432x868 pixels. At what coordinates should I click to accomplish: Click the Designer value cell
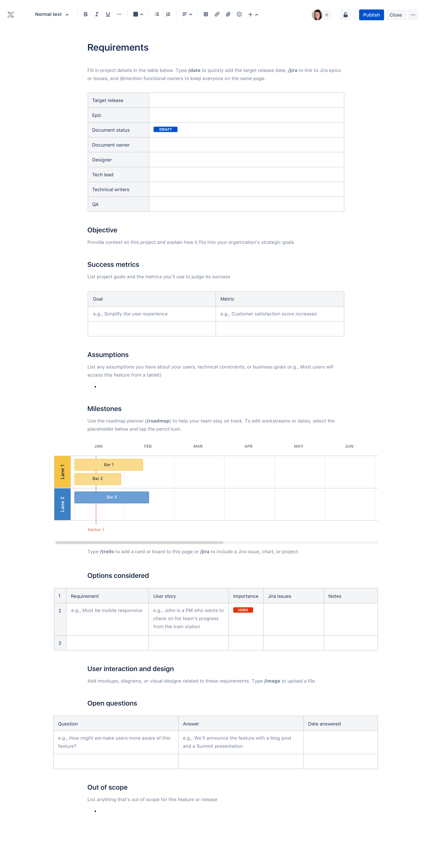pos(246,160)
